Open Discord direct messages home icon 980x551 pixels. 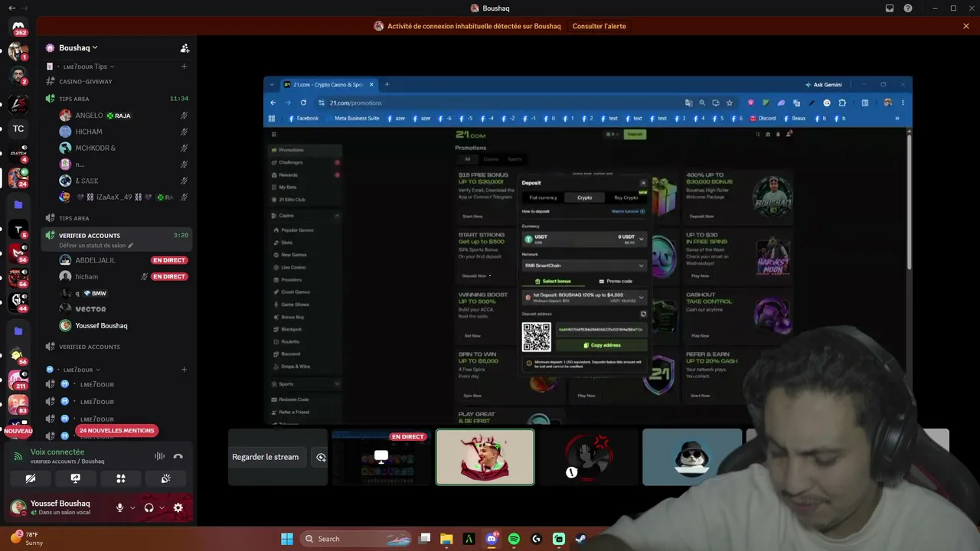click(x=18, y=27)
